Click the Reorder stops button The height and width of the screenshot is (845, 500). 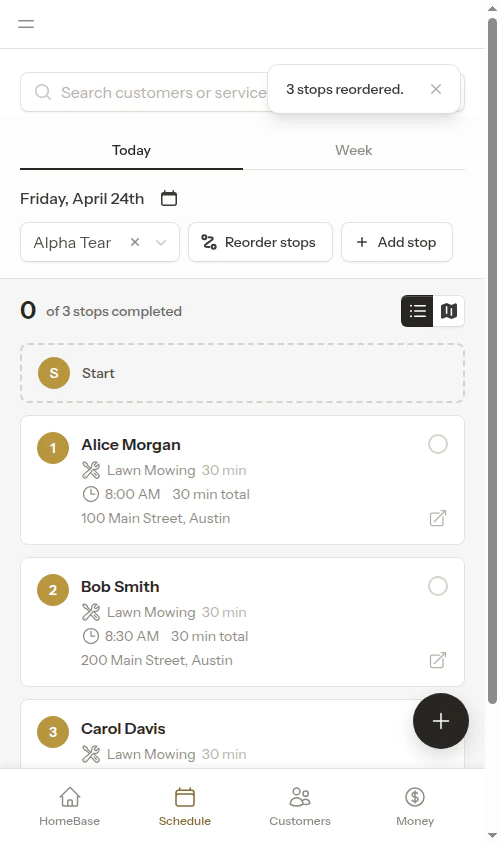[x=260, y=242]
